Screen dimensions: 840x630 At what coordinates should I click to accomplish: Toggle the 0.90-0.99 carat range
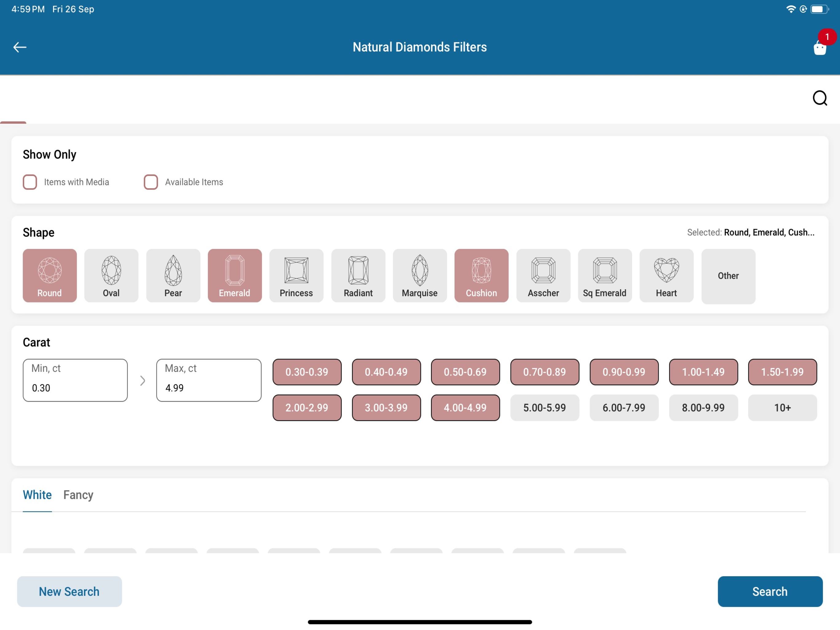pyautogui.click(x=624, y=372)
